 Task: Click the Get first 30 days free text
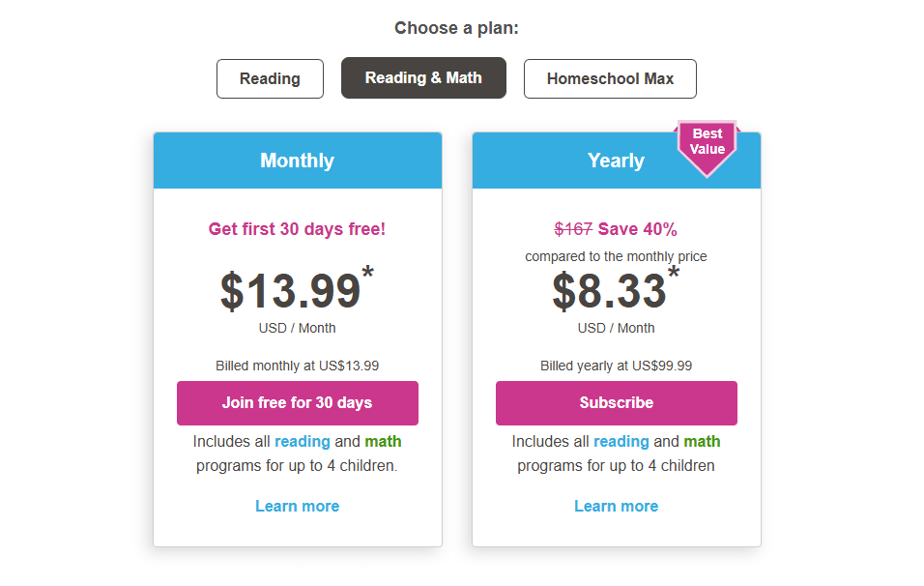[297, 229]
